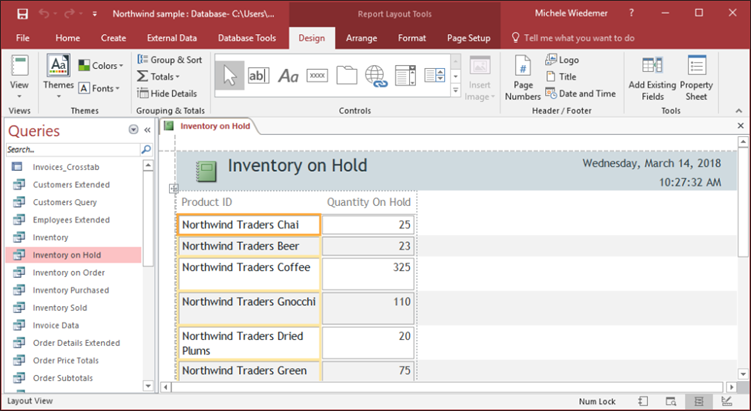Image resolution: width=751 pixels, height=411 pixels.
Task: Close the Inventory on Hold report tab
Action: (x=740, y=126)
